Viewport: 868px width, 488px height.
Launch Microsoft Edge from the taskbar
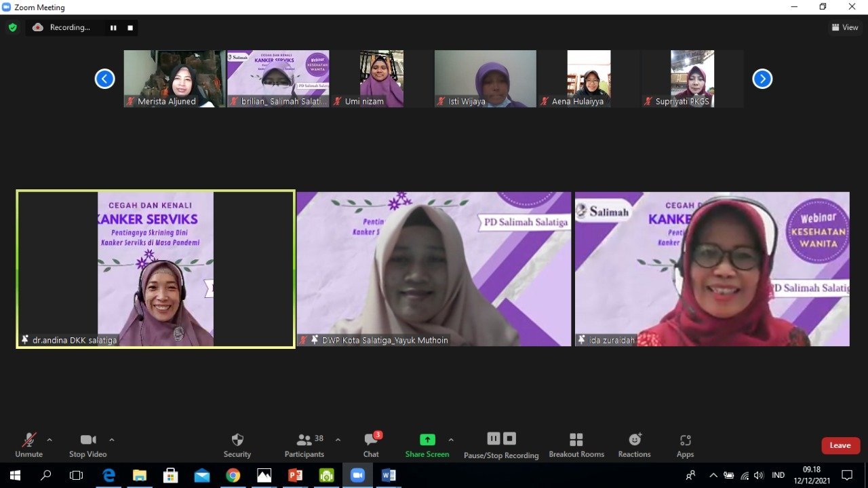108,475
